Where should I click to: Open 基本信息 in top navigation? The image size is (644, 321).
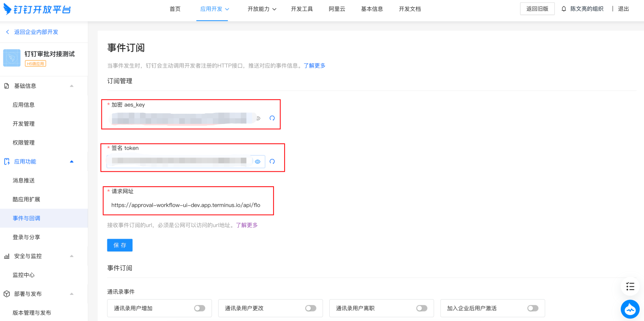point(372,9)
